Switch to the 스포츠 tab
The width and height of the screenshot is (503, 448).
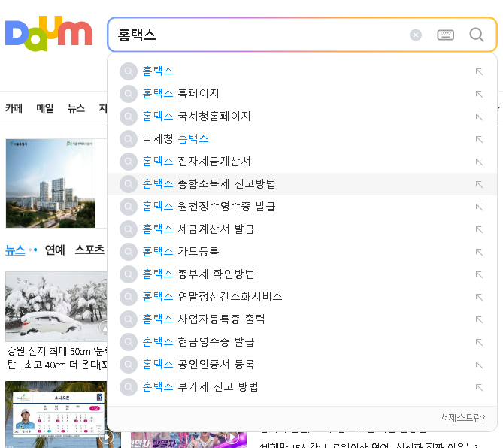89,250
